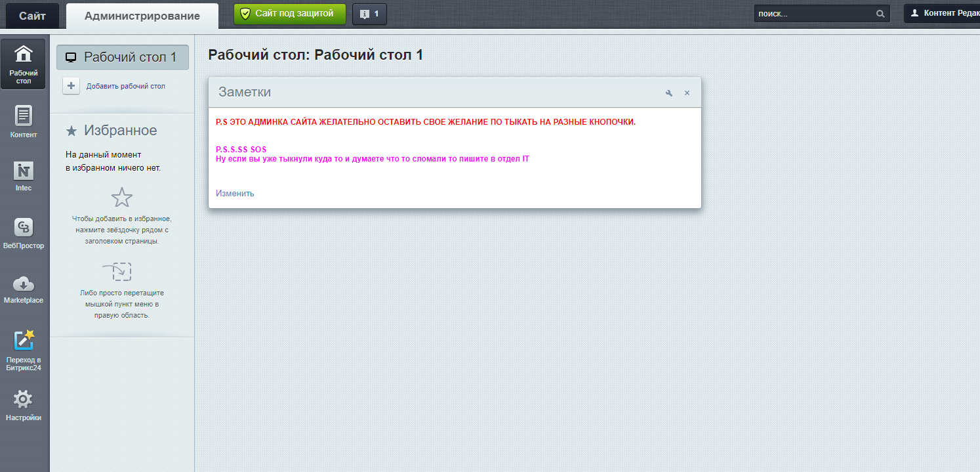Open the Intec sidebar module
The width and height of the screenshot is (980, 472).
click(24, 176)
